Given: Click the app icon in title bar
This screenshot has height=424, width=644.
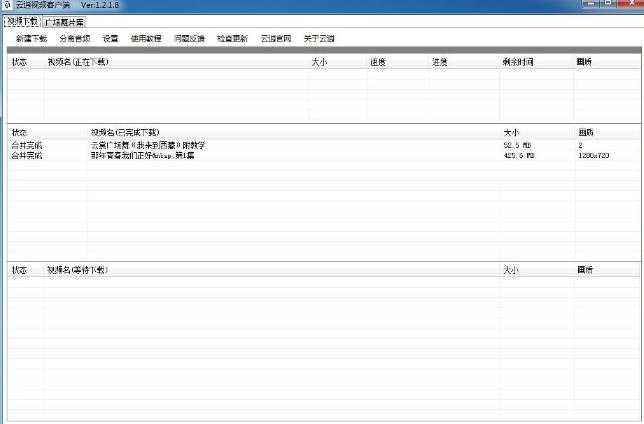Looking at the screenshot, I should click(x=7, y=6).
